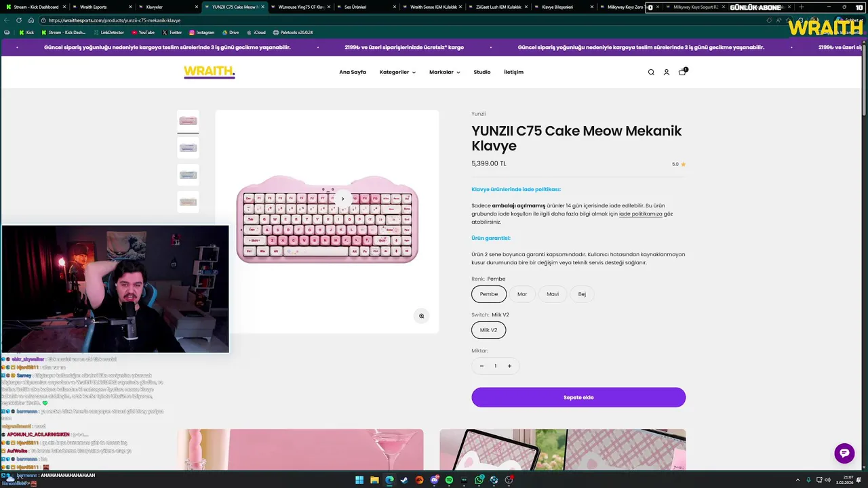
Task: Switch to WLmouse Ying75 tab
Action: (x=300, y=7)
